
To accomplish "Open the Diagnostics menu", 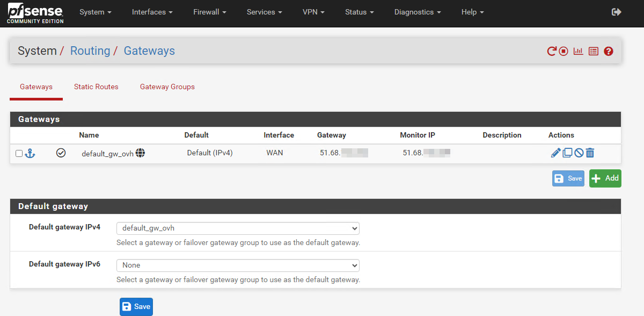I will pos(417,12).
